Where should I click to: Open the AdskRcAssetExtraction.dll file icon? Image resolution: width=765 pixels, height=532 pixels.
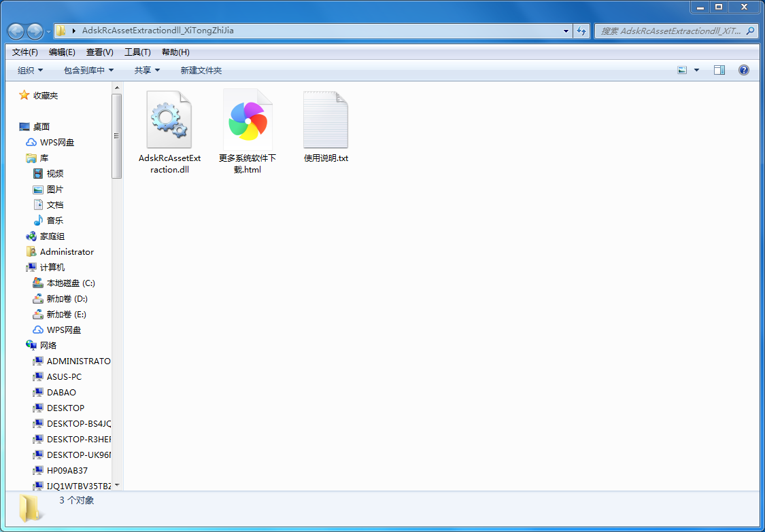coord(169,120)
